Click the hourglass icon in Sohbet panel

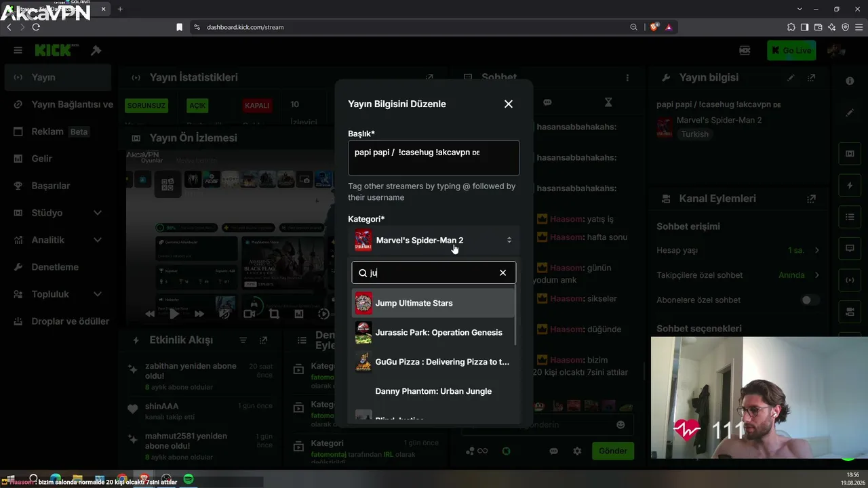(x=608, y=102)
